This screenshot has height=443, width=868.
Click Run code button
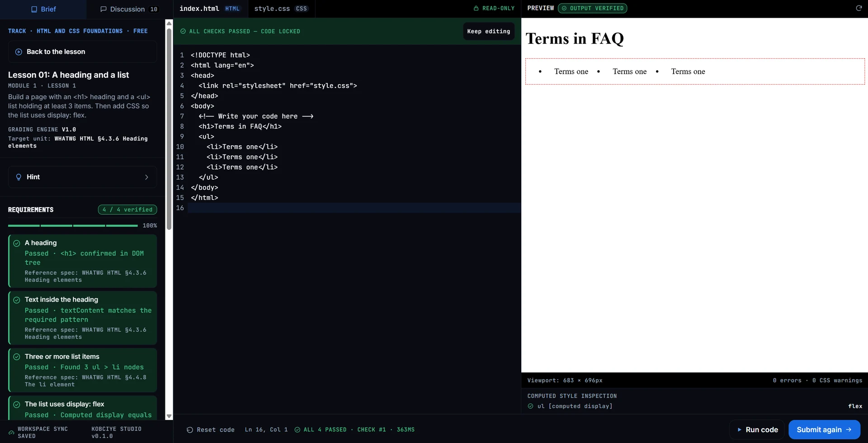coord(757,429)
